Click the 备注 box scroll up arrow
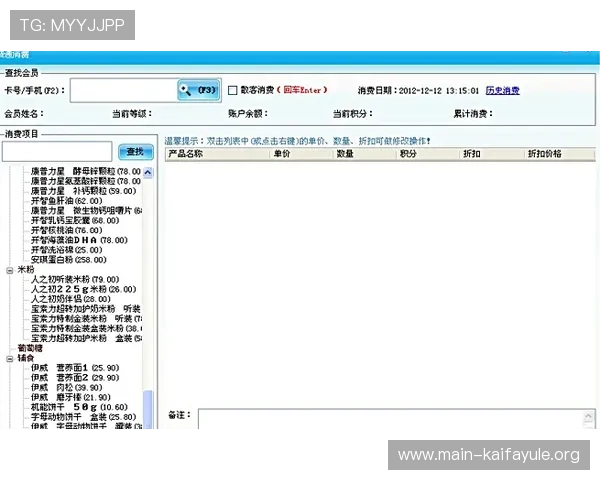 [589, 416]
